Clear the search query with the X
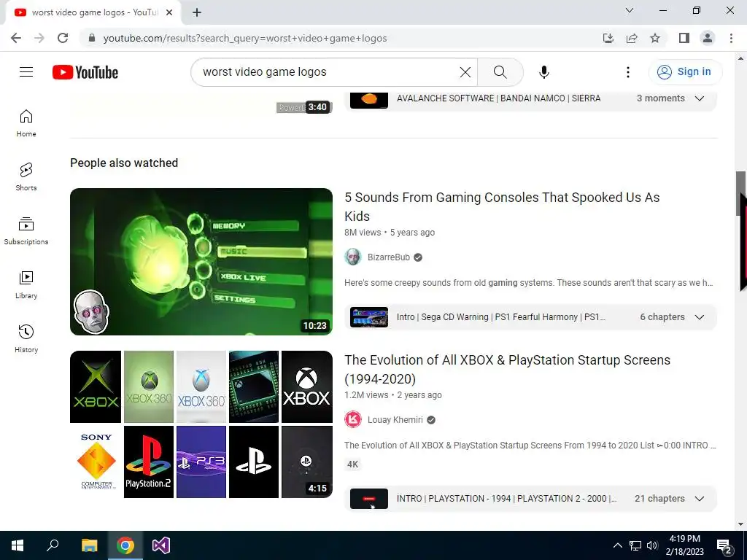Viewport: 747px width, 560px height. click(465, 72)
